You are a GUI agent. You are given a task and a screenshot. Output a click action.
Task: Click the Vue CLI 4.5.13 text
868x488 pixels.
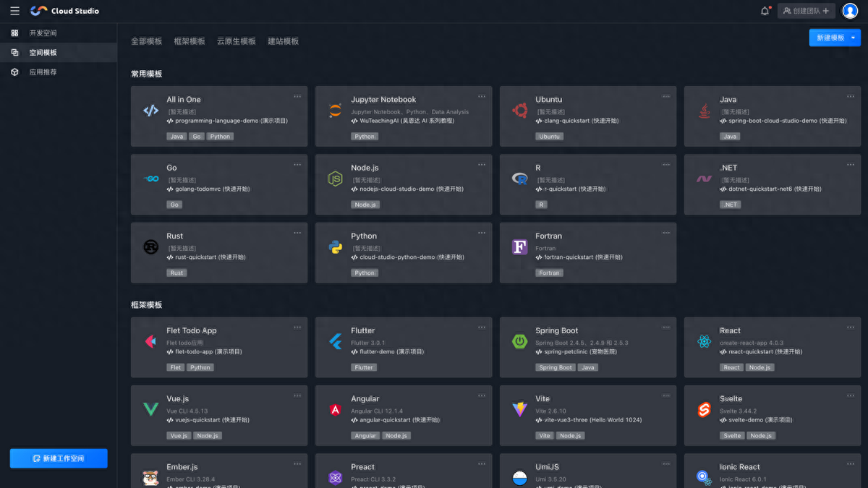(x=187, y=411)
